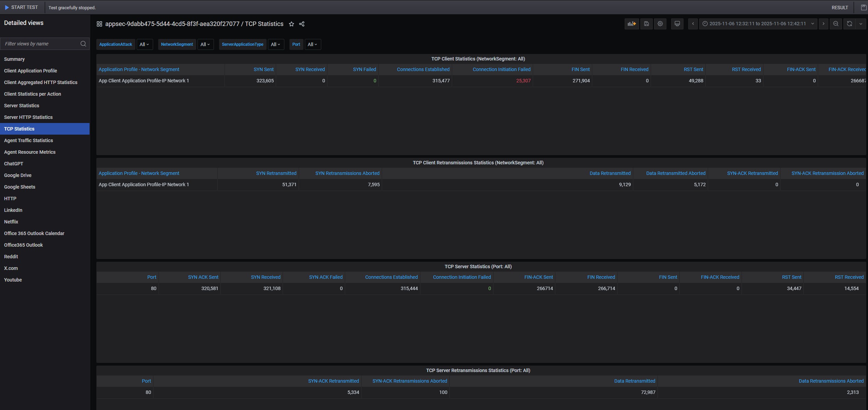The height and width of the screenshot is (410, 868).
Task: Open the time range picker dropdown
Action: [x=757, y=24]
